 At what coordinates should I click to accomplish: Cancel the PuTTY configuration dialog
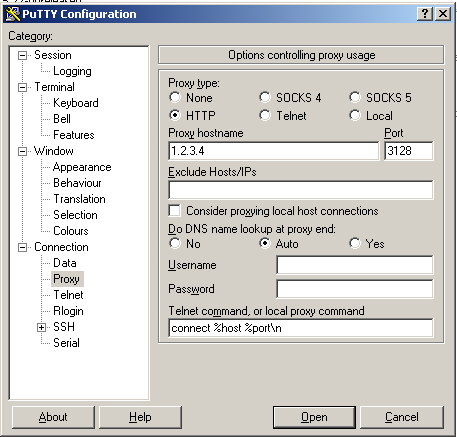[x=402, y=417]
